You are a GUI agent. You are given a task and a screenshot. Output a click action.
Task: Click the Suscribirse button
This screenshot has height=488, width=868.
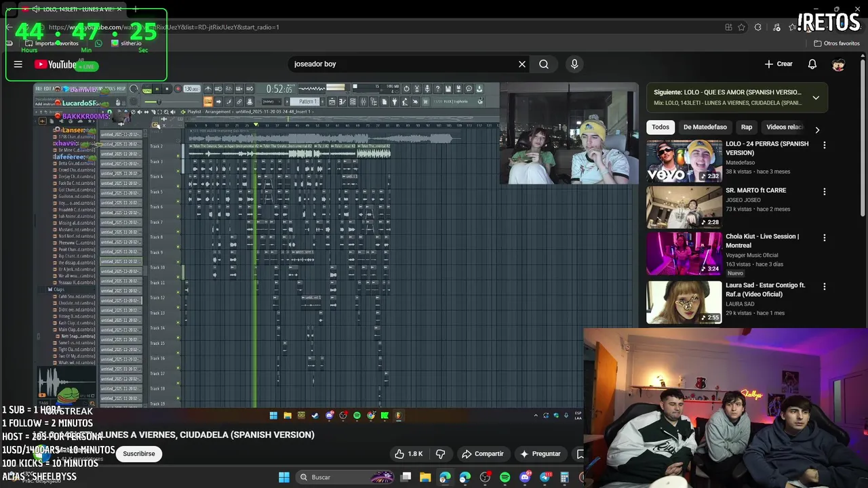tap(139, 454)
